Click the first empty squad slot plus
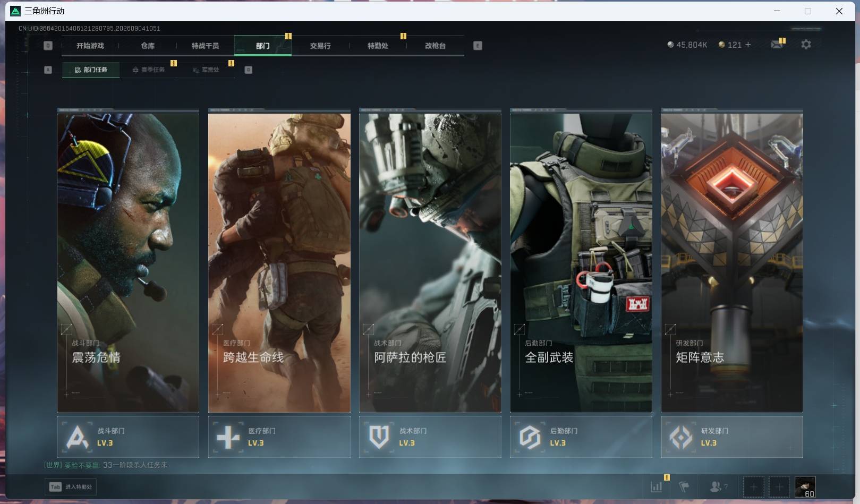 753,486
